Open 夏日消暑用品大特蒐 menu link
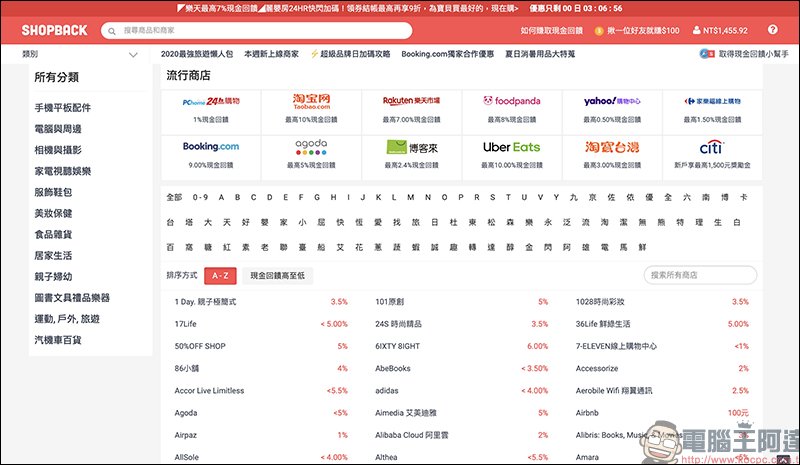 pos(540,54)
